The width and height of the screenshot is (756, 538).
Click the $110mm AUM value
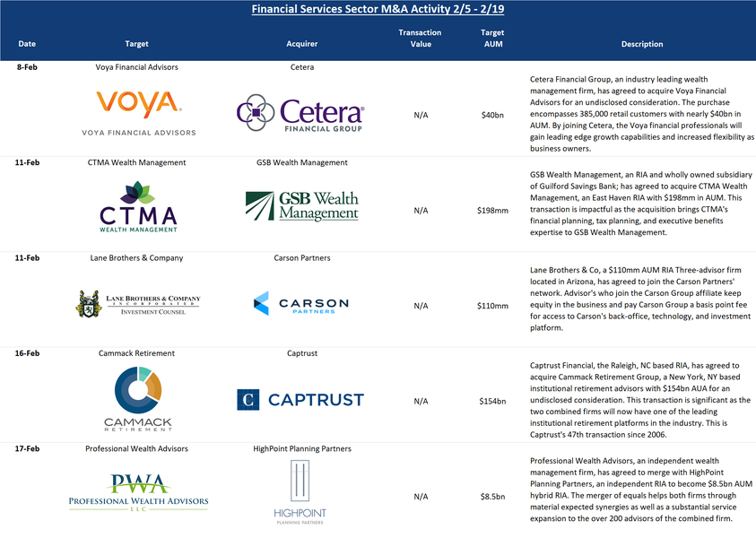(492, 306)
